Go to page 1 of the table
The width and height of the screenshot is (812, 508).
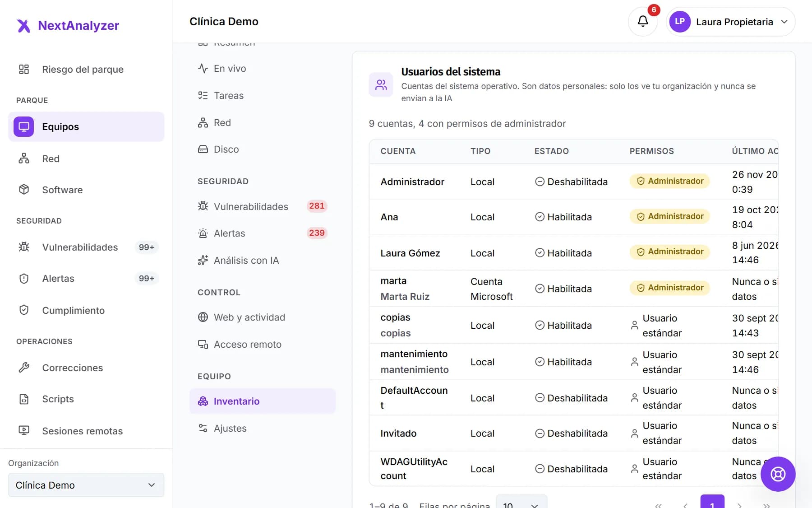tap(712, 502)
